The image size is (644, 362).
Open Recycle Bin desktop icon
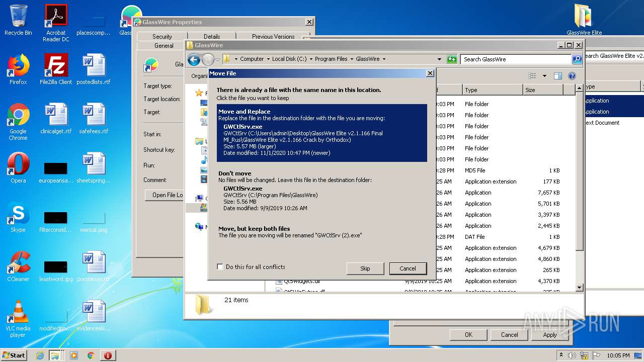[18, 20]
